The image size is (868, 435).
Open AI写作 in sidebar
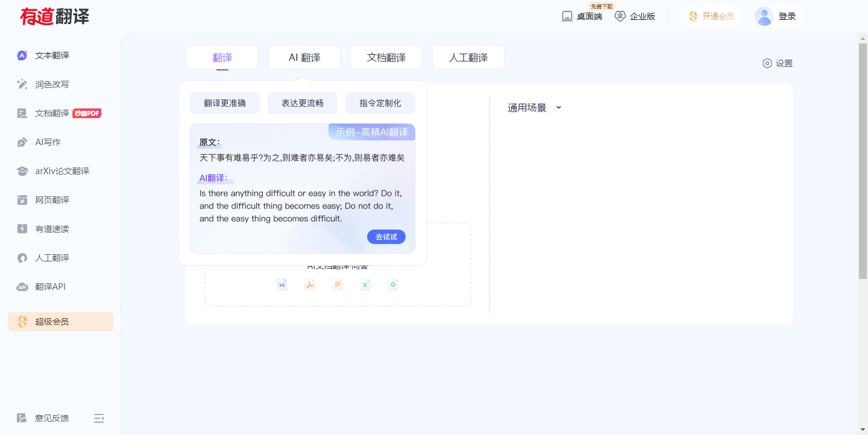coord(60,142)
